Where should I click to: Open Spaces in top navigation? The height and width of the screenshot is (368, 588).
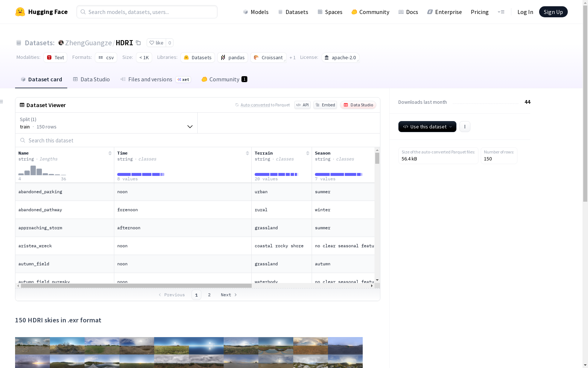click(330, 12)
